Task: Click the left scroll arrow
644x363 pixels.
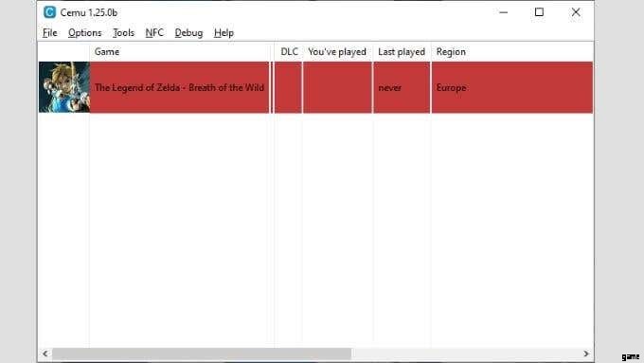Action: pos(45,354)
